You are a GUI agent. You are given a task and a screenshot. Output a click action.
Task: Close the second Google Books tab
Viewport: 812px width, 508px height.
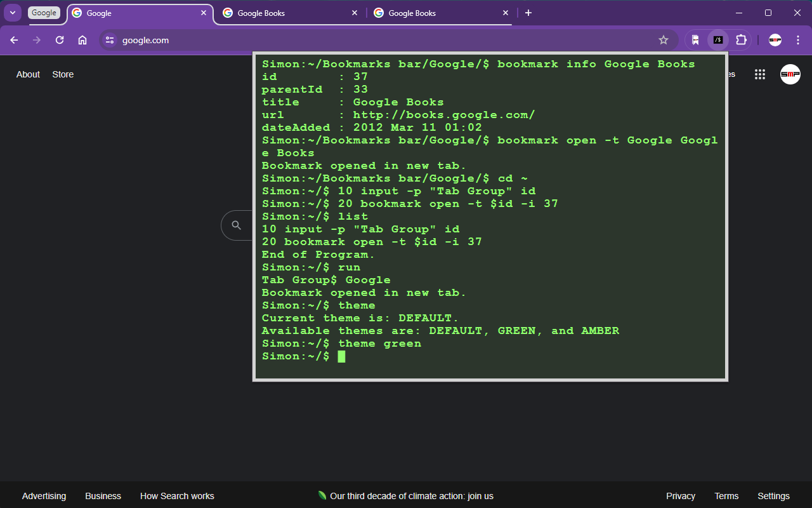pyautogui.click(x=506, y=13)
